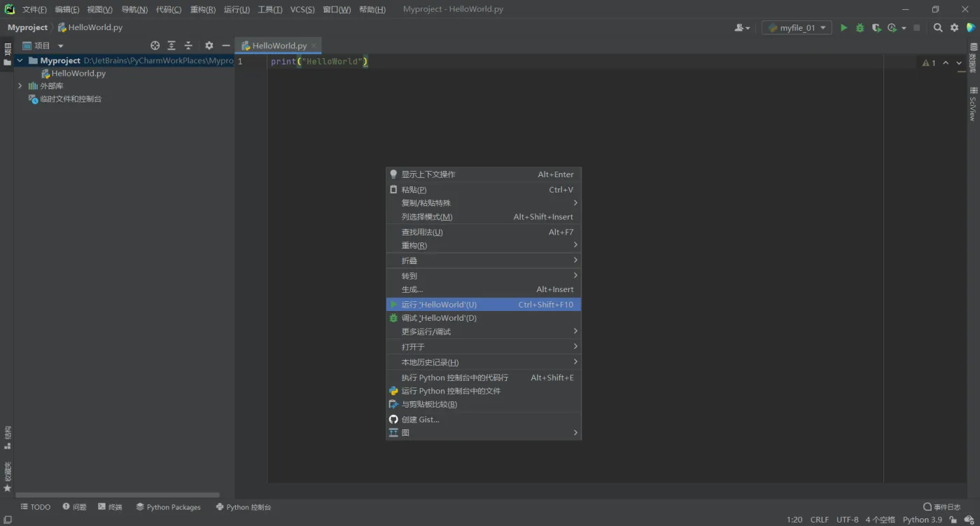Close the HelloWorld.py editor tab

pos(314,46)
